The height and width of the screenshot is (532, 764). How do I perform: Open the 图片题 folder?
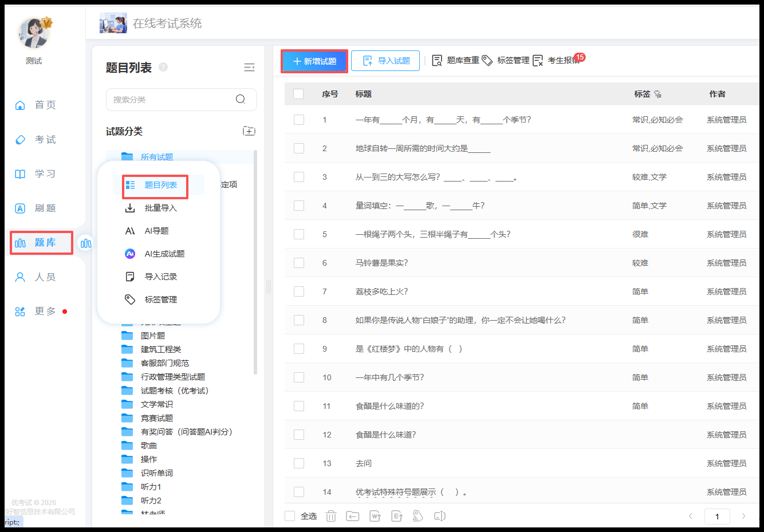coord(153,336)
